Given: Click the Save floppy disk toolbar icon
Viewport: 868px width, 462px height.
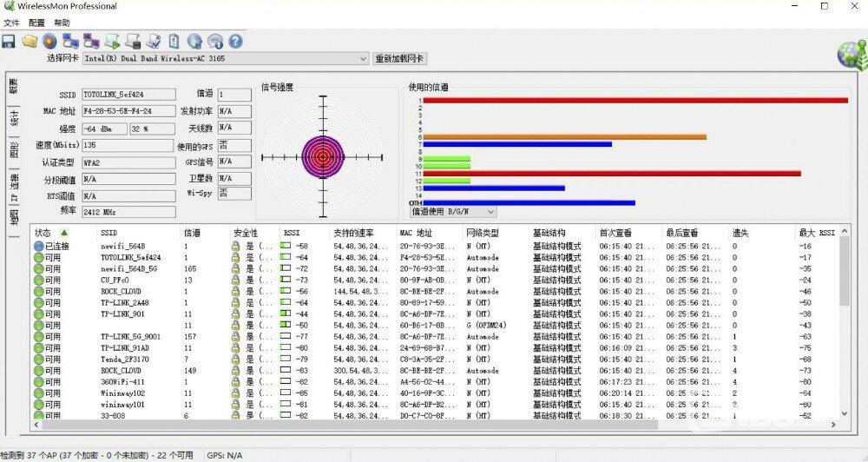Looking at the screenshot, I should click(9, 42).
